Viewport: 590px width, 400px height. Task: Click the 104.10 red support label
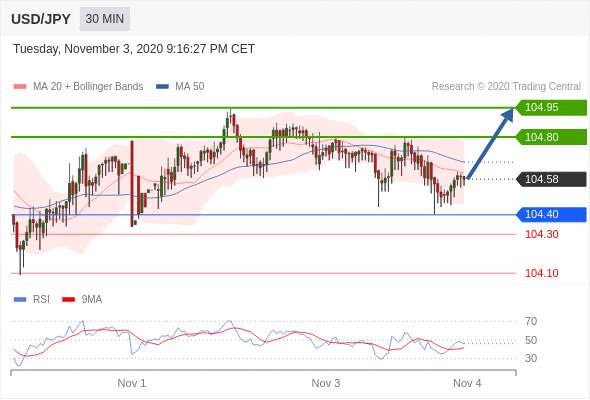click(x=541, y=273)
